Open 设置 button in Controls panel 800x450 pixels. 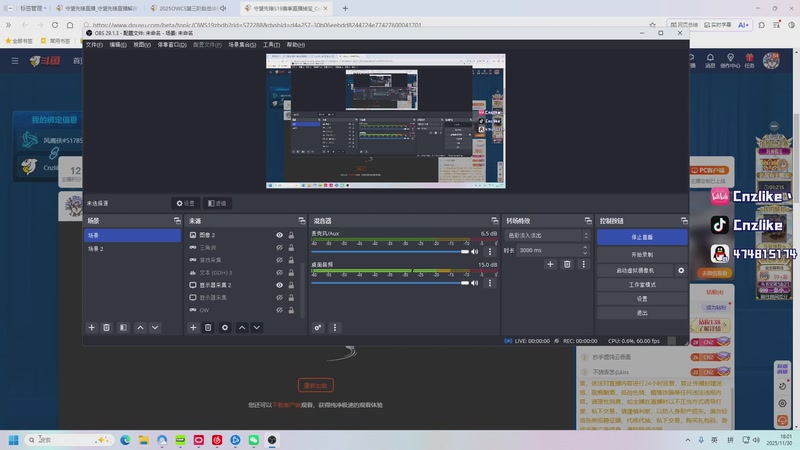coord(642,299)
